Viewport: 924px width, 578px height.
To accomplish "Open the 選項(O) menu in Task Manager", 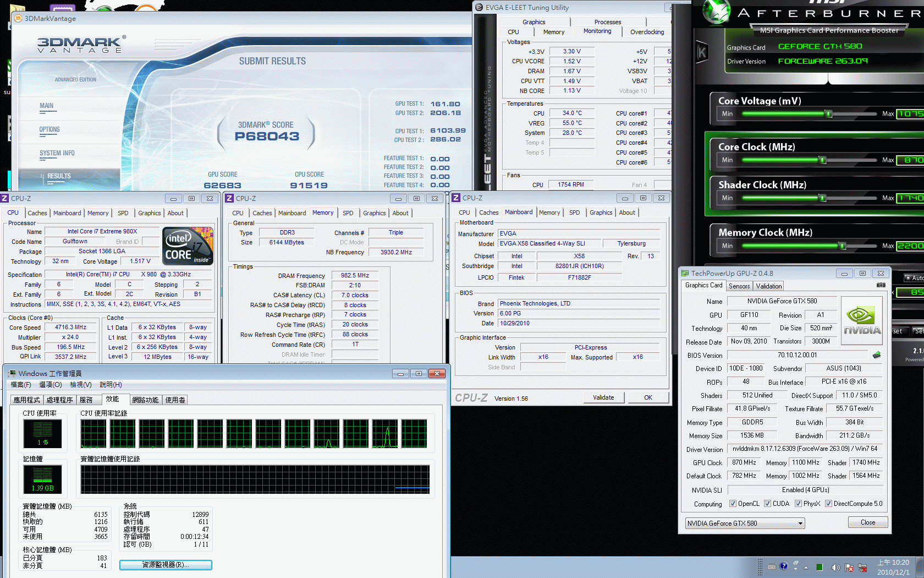I will point(51,385).
